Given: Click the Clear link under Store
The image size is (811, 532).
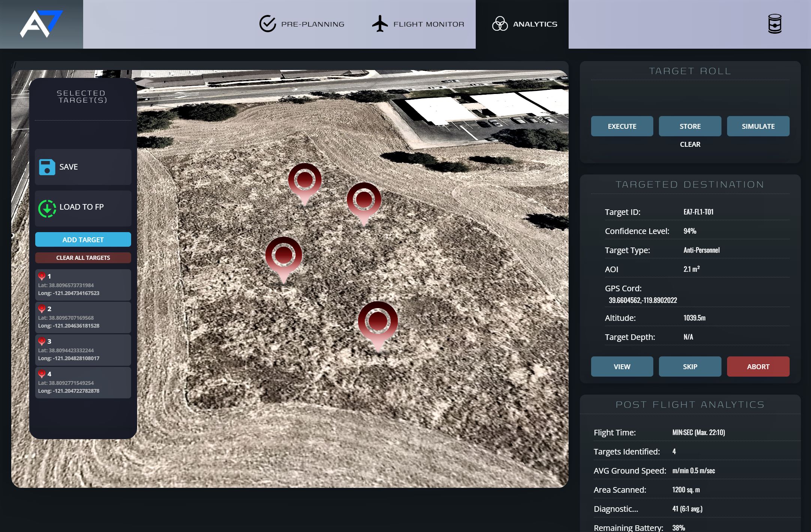Looking at the screenshot, I should pos(690,145).
